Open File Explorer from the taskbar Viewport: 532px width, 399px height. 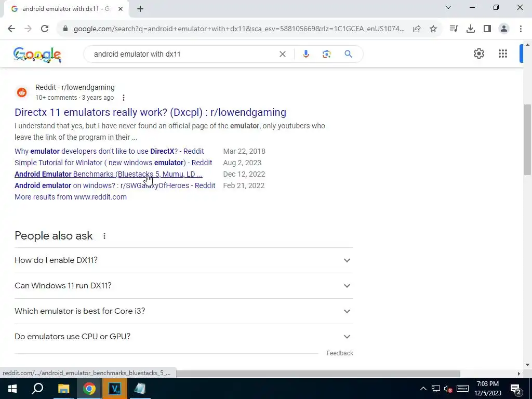tap(63, 389)
